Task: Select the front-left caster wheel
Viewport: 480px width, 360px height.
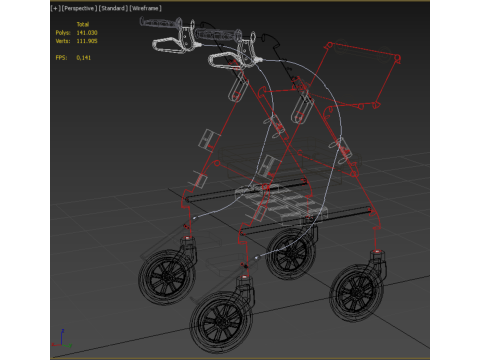Action: 167,277
